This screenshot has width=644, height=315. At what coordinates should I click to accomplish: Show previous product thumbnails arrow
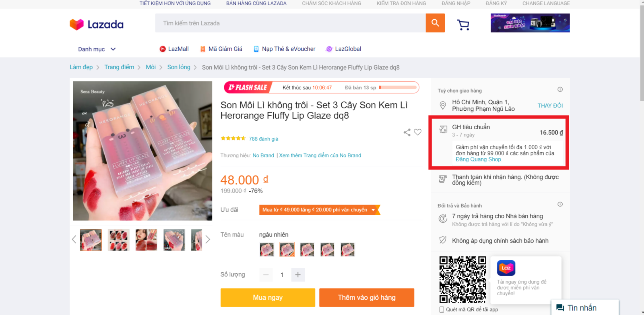(74, 240)
